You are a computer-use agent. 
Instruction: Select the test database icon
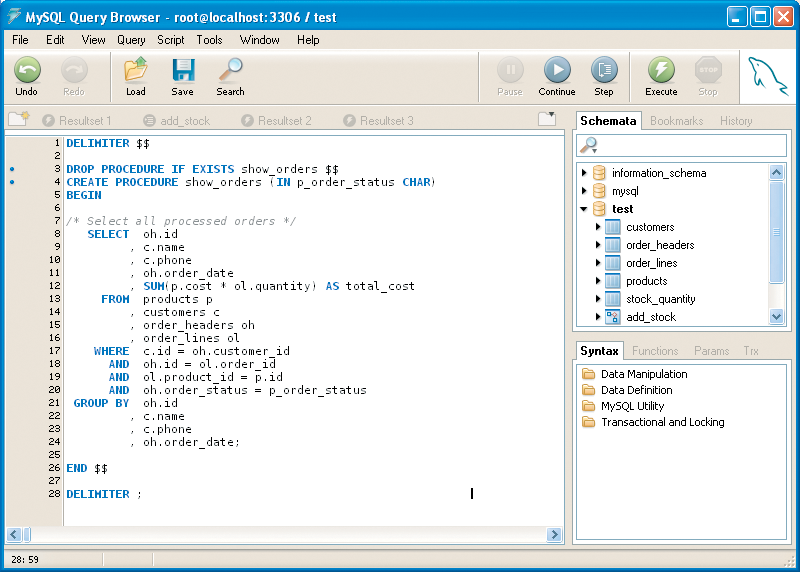point(599,209)
